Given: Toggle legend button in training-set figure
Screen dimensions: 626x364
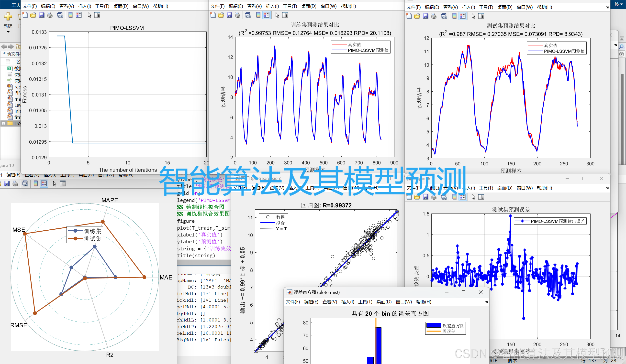Looking at the screenshot, I should click(x=266, y=15).
